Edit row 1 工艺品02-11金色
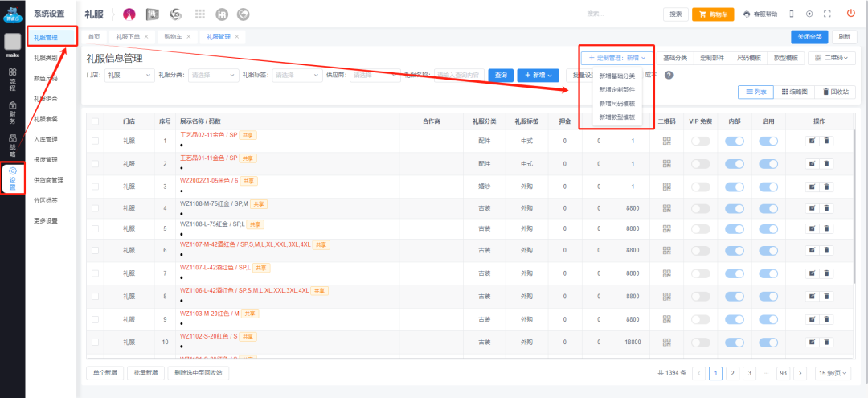This screenshot has height=398, width=868. pyautogui.click(x=812, y=142)
